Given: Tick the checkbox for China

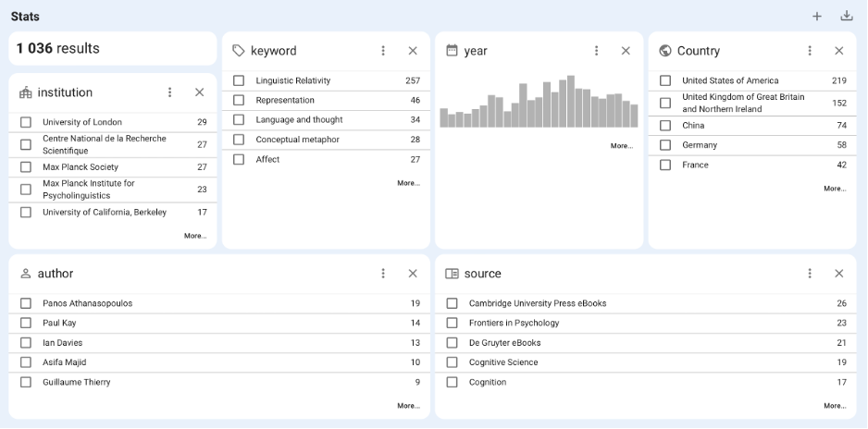Looking at the screenshot, I should coord(665,126).
